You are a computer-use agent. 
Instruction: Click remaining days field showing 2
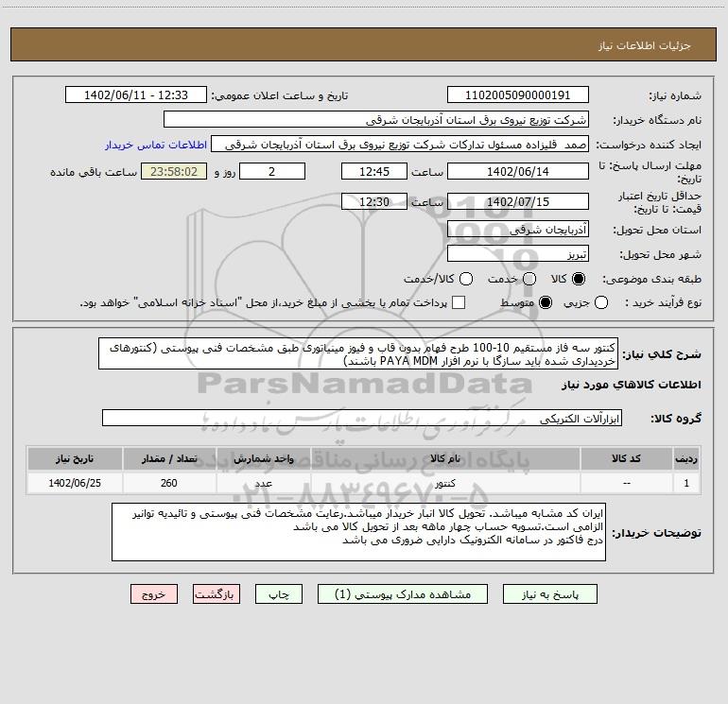272,171
